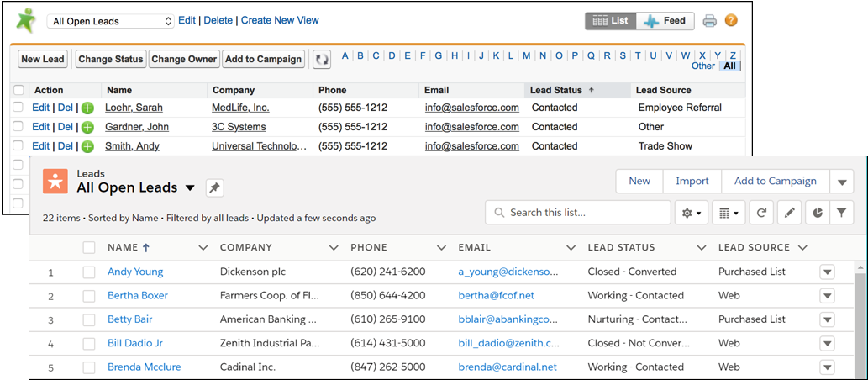Open row actions dropdown for Bertha Boxer
The image size is (868, 380).
(x=827, y=296)
